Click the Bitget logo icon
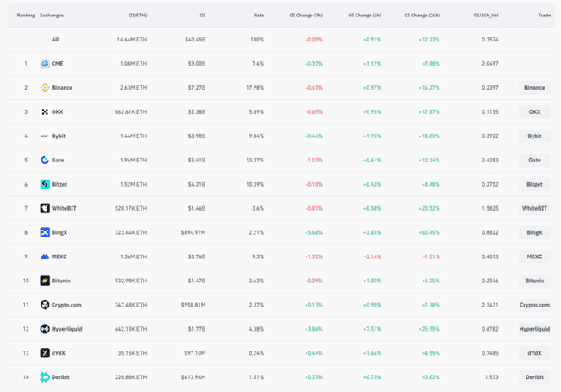Screen dimensions: 561x392 click(45, 184)
